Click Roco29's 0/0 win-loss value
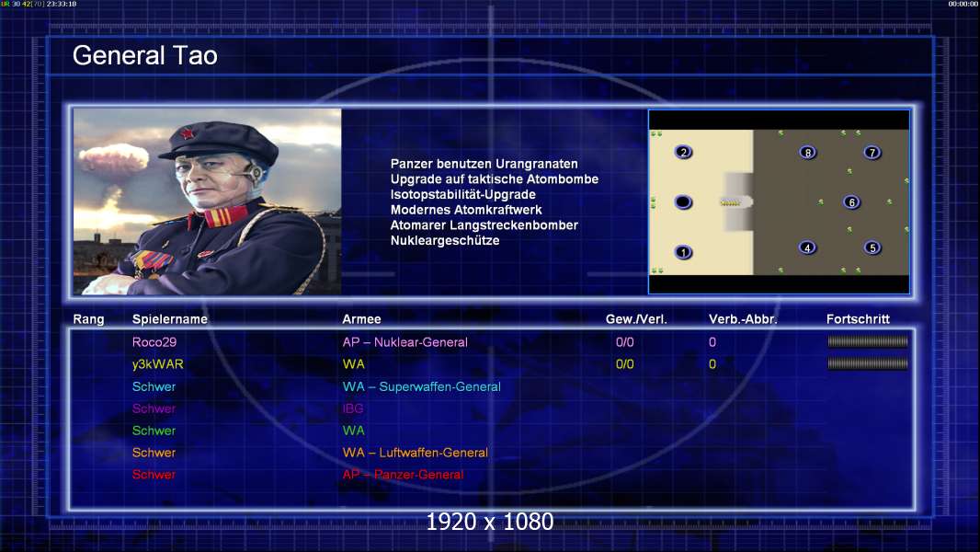This screenshot has height=552, width=980. coord(625,342)
